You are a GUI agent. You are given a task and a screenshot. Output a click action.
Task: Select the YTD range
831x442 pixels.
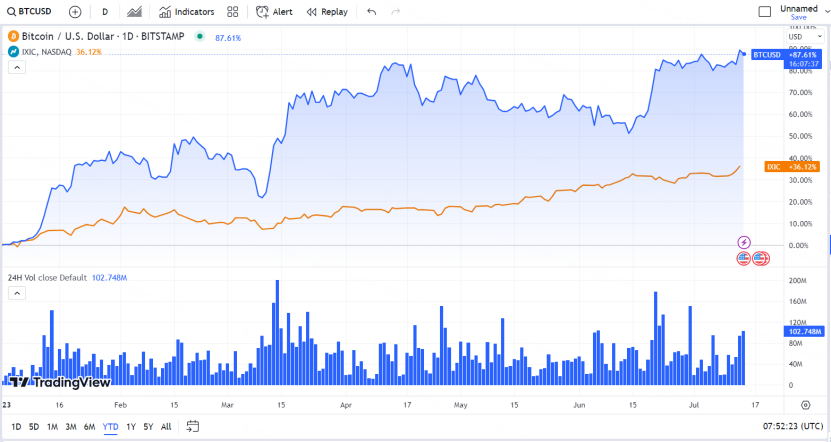(110, 427)
